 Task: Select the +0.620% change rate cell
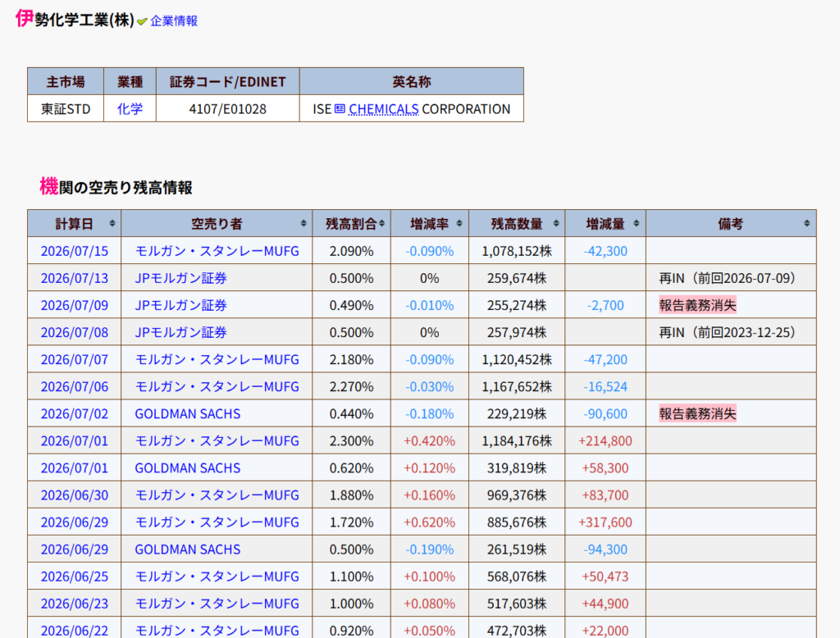click(430, 522)
